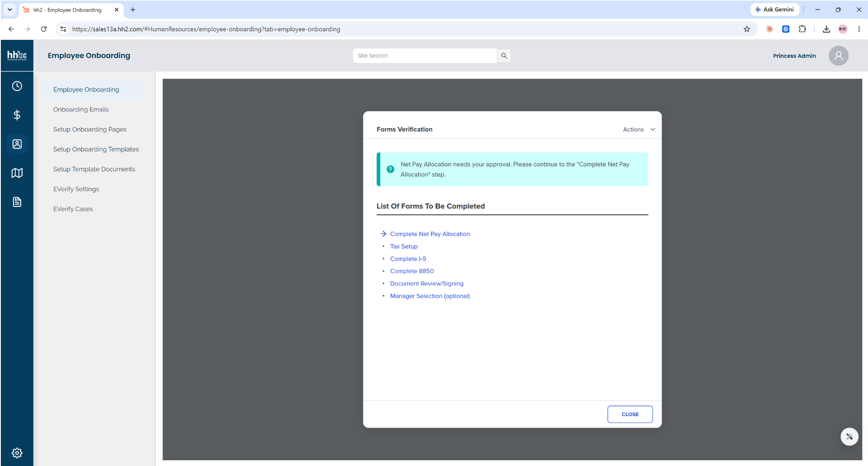Click the floating tools button
Viewport: 868px width, 466px height.
tap(849, 436)
